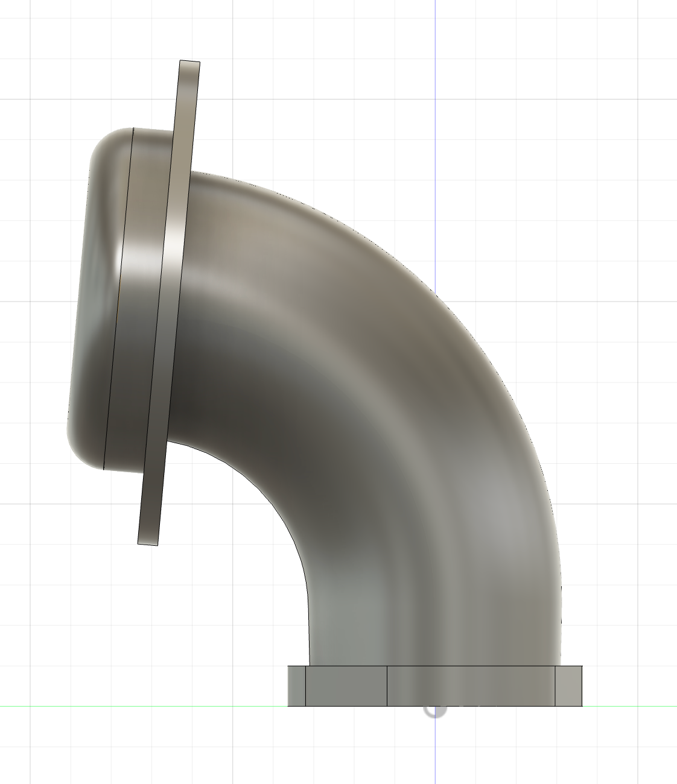Select the green axis right of the collar
Screen dimensions: 677x784
coord(628,706)
